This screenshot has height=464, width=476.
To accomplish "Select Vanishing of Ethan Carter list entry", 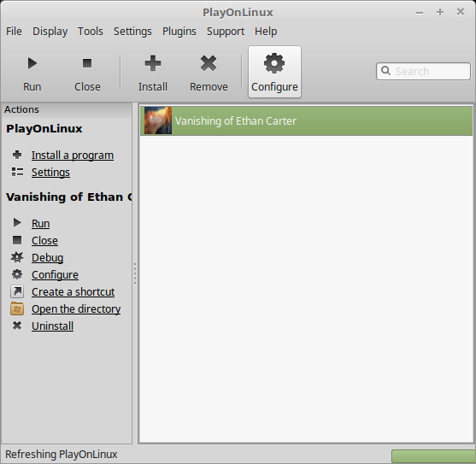I will pos(306,120).
